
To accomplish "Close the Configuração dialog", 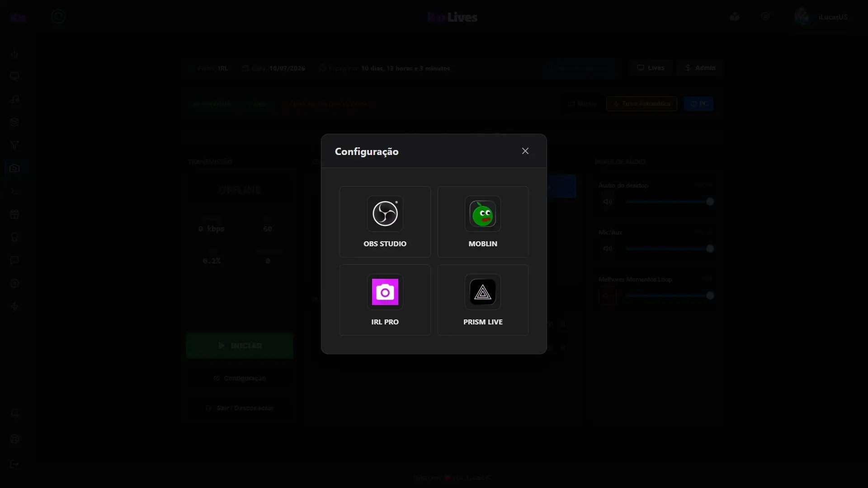I will click(525, 151).
